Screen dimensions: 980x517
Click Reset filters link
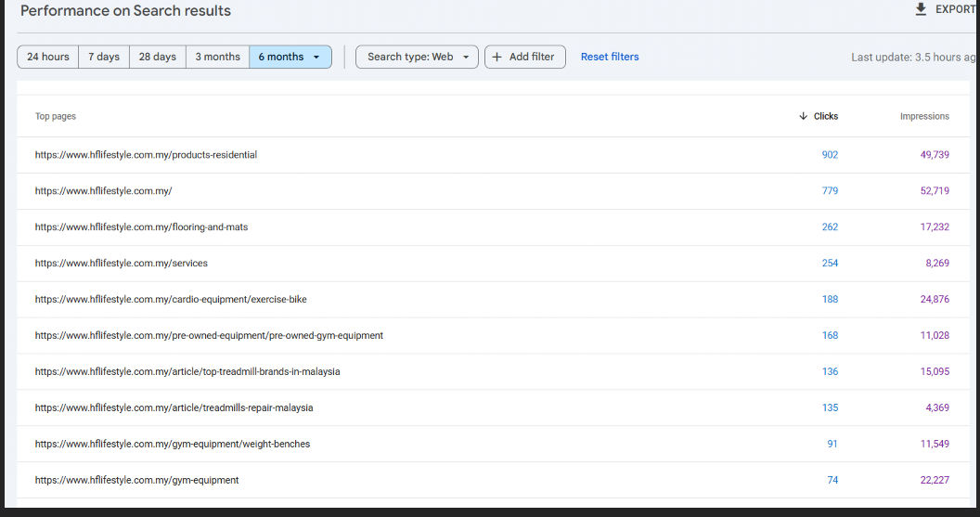click(x=610, y=57)
